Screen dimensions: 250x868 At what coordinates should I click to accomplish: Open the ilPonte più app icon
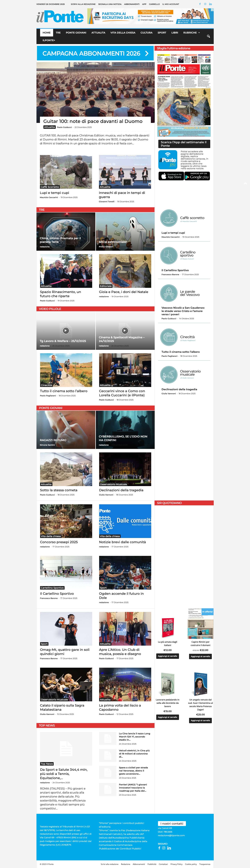click(168, 160)
